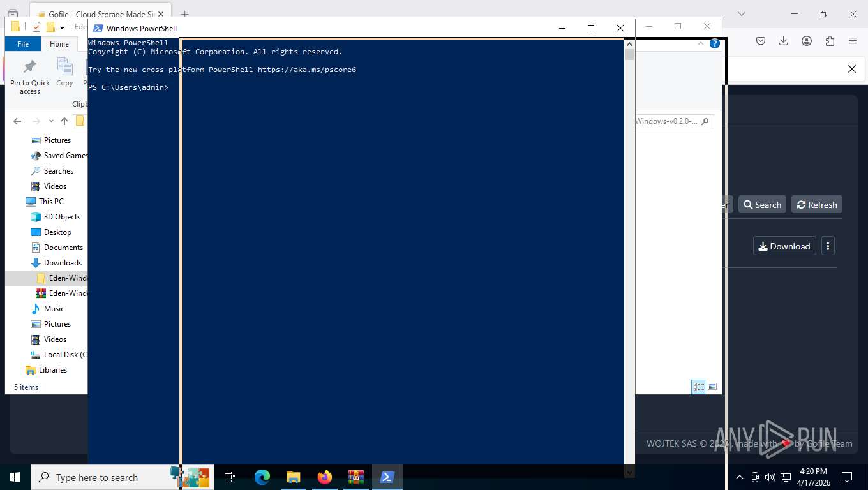Click the 3D Objects folder icon

[36, 217]
